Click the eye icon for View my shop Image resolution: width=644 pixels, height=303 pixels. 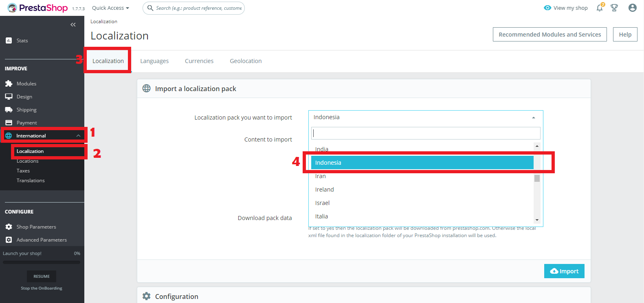coord(547,8)
